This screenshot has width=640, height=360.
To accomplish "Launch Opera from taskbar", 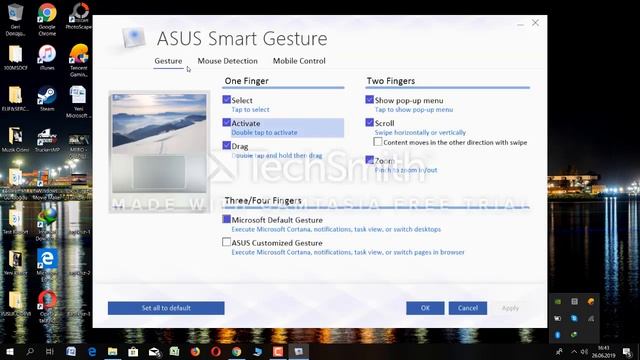I will (216, 351).
